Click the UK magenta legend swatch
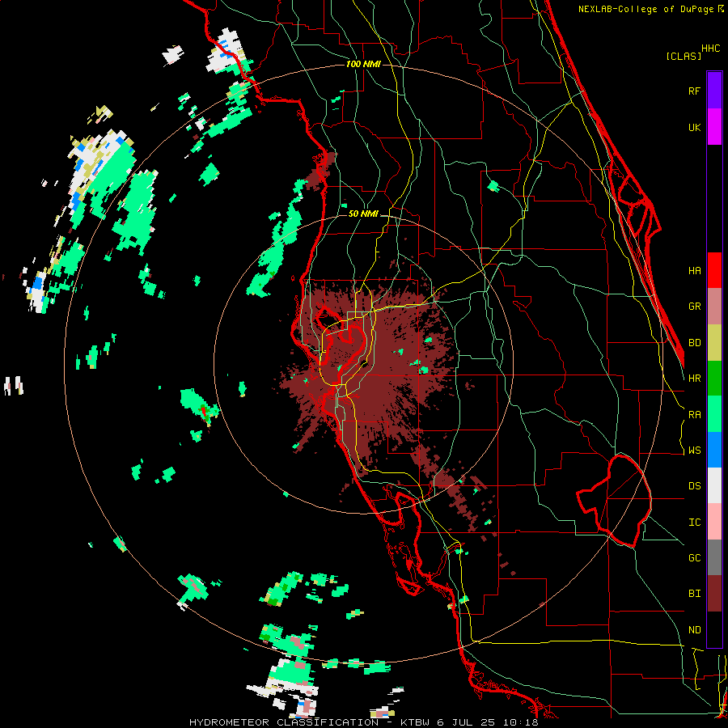 tap(714, 127)
